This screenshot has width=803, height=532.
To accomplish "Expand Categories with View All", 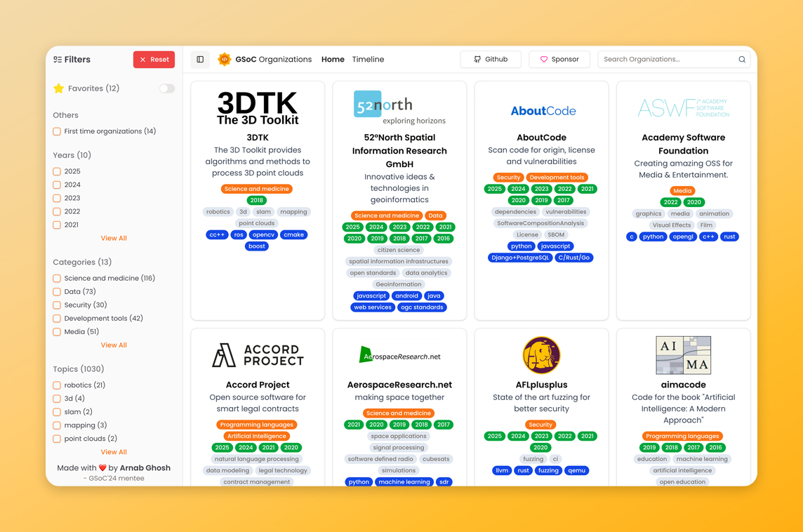I will pyautogui.click(x=114, y=345).
